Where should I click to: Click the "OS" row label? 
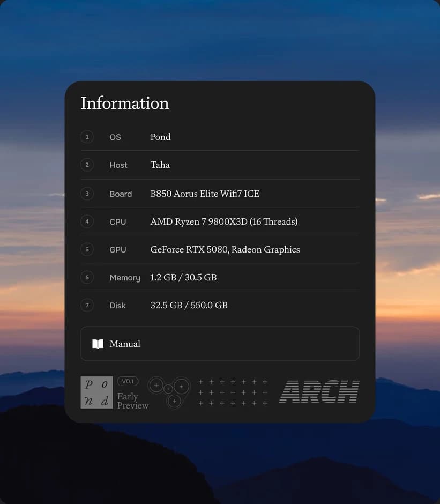tap(115, 137)
